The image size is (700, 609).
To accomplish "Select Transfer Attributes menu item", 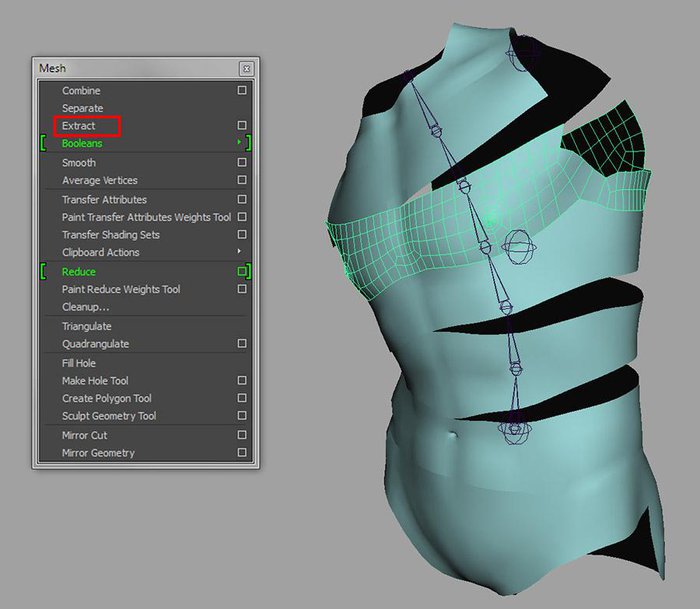I will pos(104,199).
